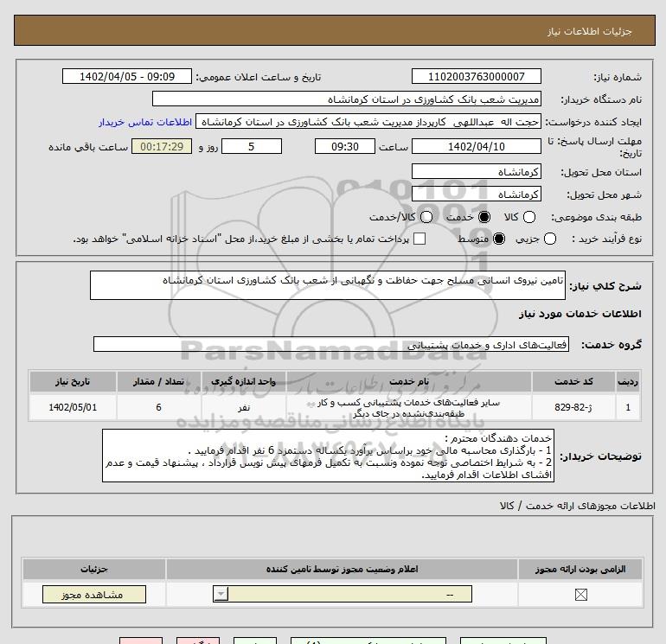Click service code cell ژ-82-829
The image size is (666, 644).
(x=573, y=407)
